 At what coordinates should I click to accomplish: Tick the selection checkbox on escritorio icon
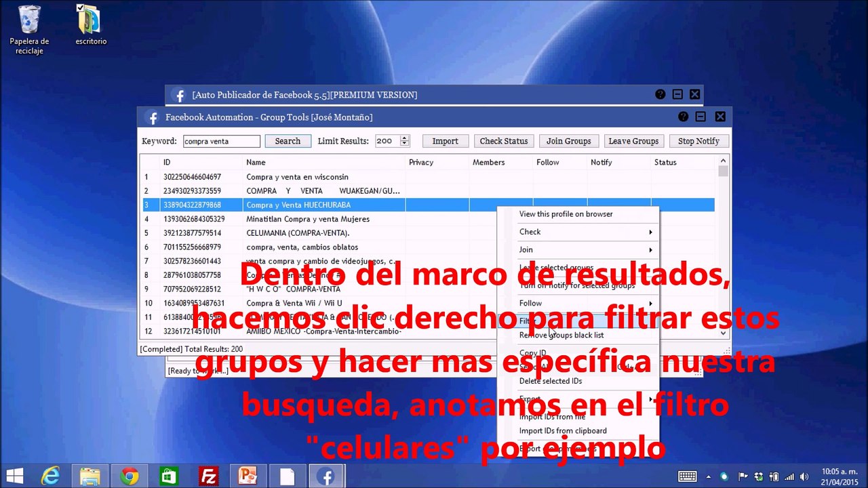[81, 7]
